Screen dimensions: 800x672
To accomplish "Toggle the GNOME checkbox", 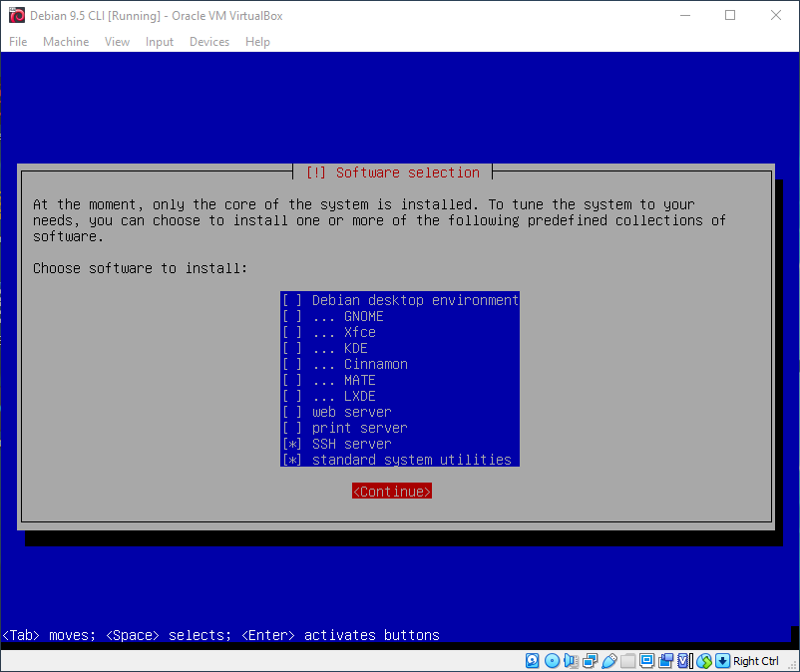I will click(x=292, y=316).
